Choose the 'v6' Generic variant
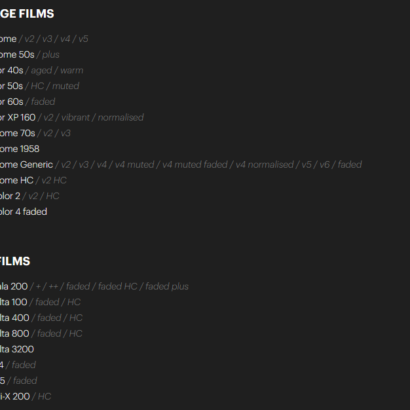The width and height of the screenshot is (410, 410). click(324, 164)
